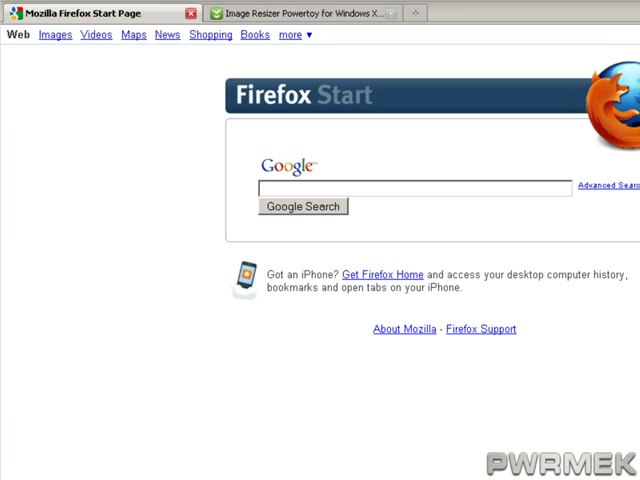Viewport: 640px width, 480px height.
Task: Open the Shopping link
Action: click(x=211, y=35)
